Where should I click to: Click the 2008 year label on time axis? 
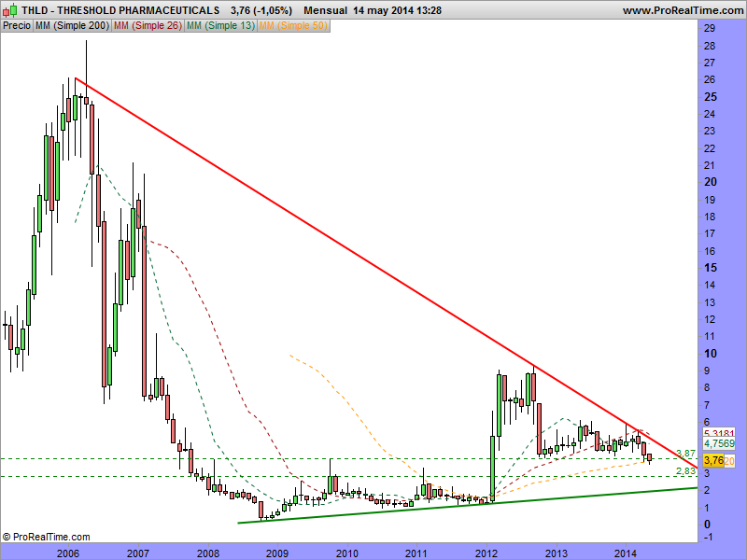(207, 553)
